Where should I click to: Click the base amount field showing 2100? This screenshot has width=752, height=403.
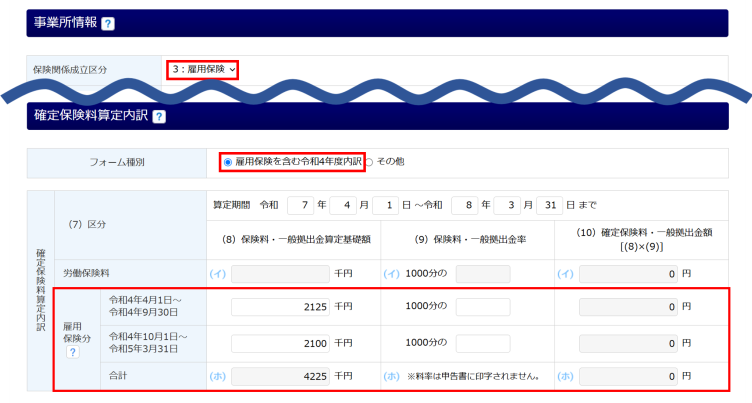point(280,344)
